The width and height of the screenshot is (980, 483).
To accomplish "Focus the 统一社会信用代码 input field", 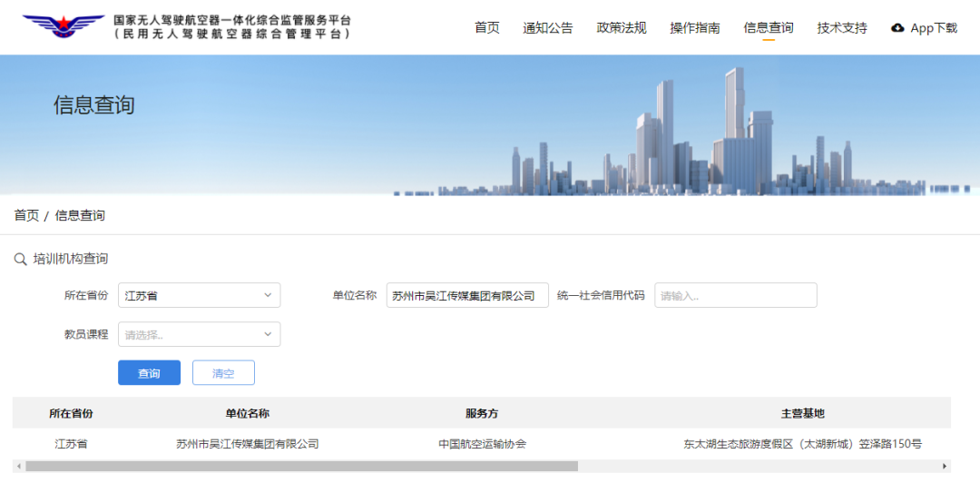I will pyautogui.click(x=736, y=295).
